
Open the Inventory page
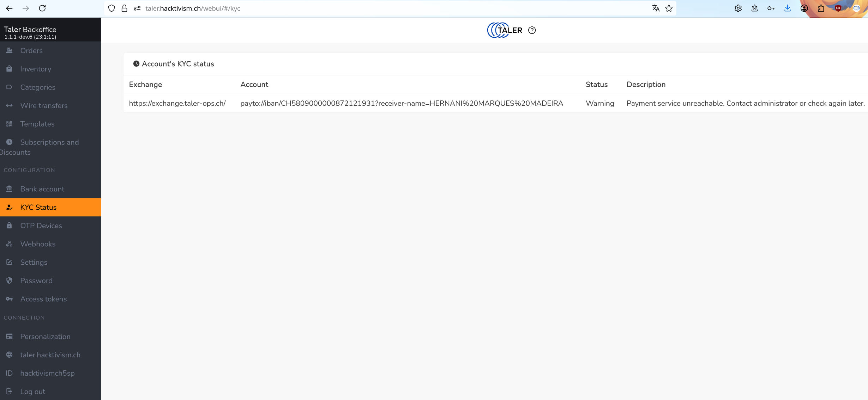pyautogui.click(x=50, y=69)
